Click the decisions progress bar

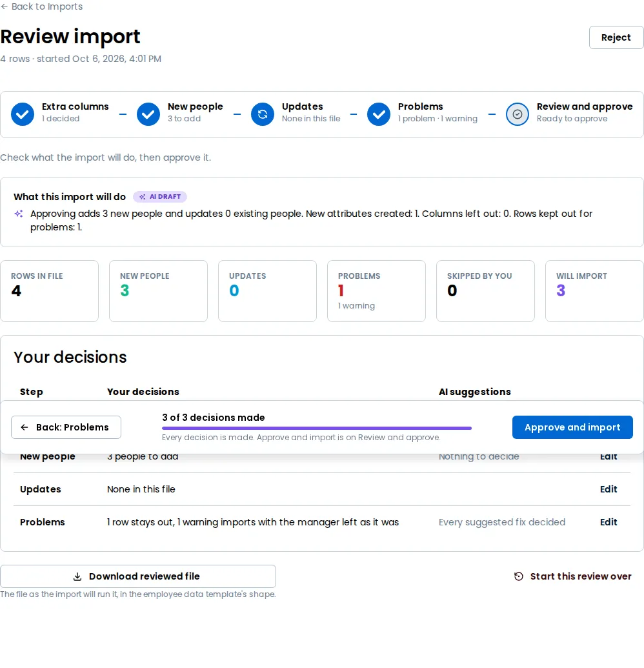point(316,428)
